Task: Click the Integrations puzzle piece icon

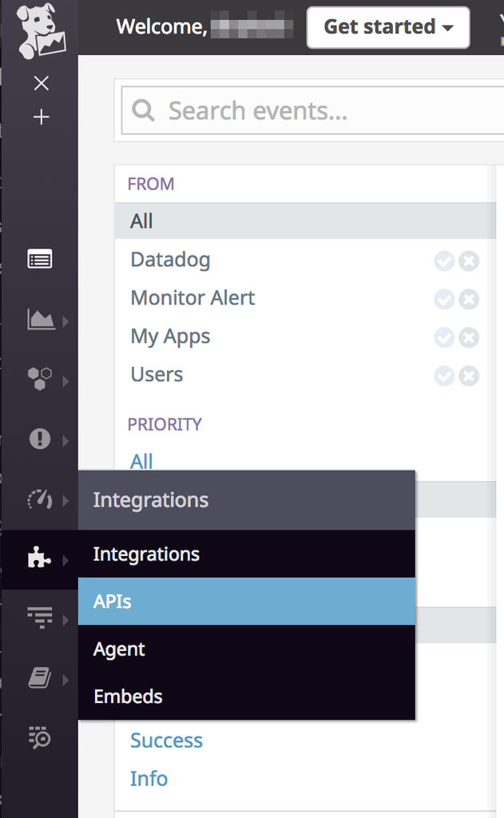Action: click(39, 558)
